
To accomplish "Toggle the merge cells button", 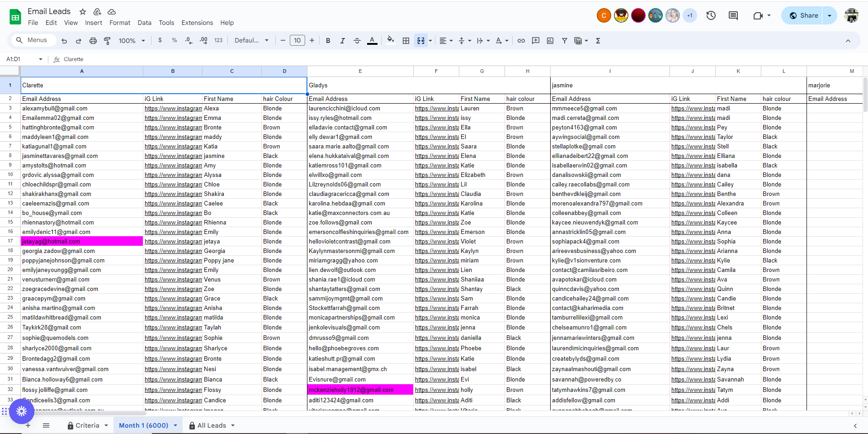I will pos(421,41).
